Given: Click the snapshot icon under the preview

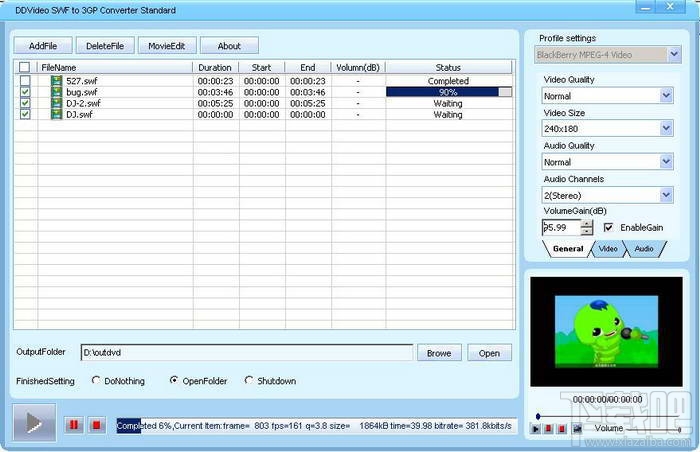Looking at the screenshot, I should click(577, 429).
